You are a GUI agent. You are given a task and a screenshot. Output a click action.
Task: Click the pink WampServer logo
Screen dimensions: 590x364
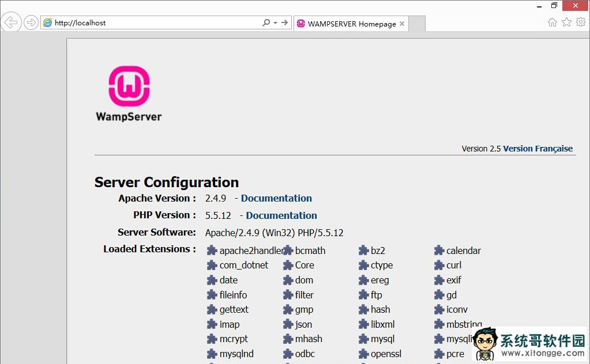click(129, 86)
